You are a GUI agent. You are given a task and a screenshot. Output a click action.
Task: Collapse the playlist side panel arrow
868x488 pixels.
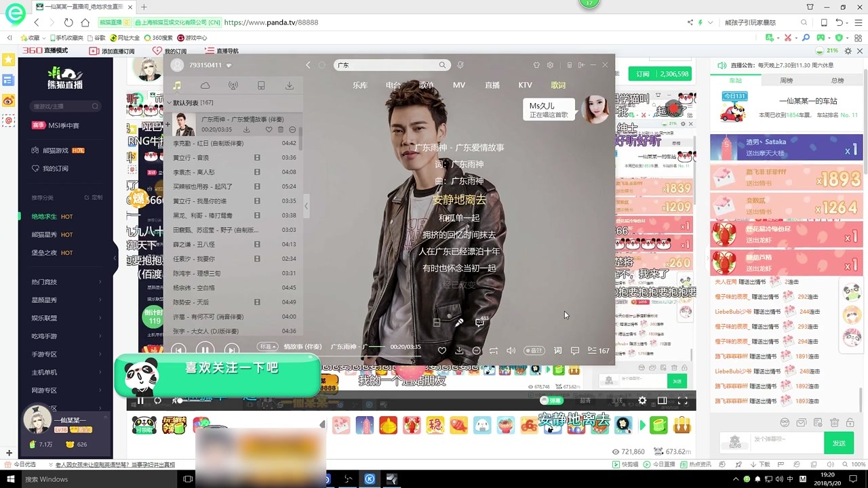pos(306,206)
